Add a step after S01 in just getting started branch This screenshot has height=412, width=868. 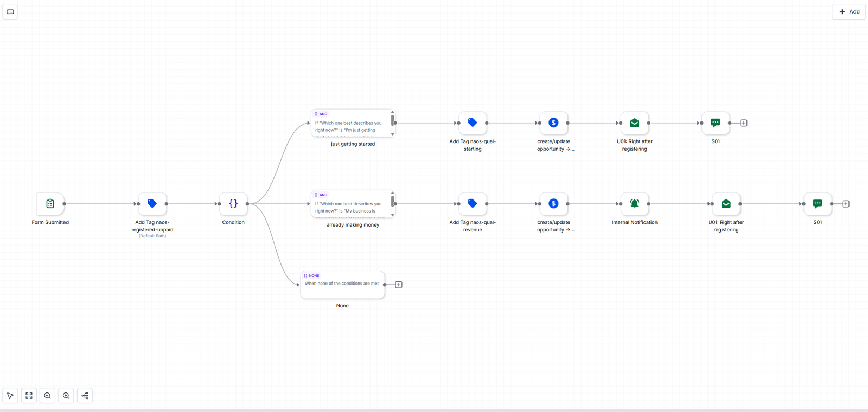[x=744, y=123]
